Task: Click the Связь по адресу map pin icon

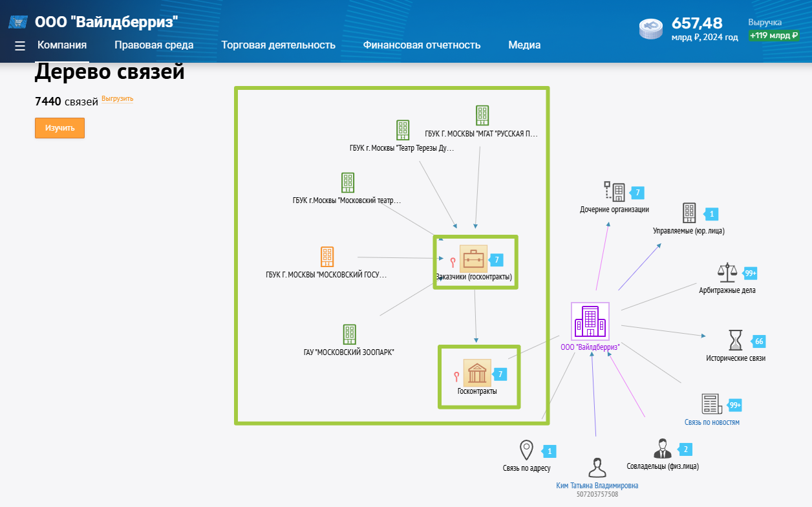Action: pos(527,450)
